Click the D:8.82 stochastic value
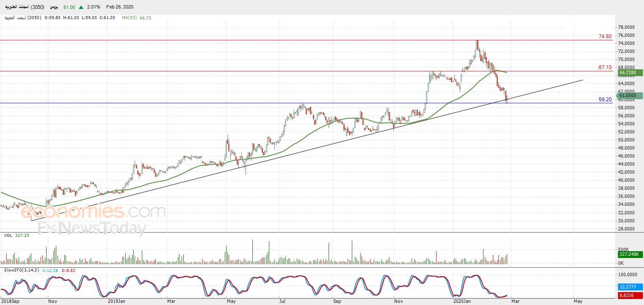This screenshot has height=305, width=644. [69, 270]
